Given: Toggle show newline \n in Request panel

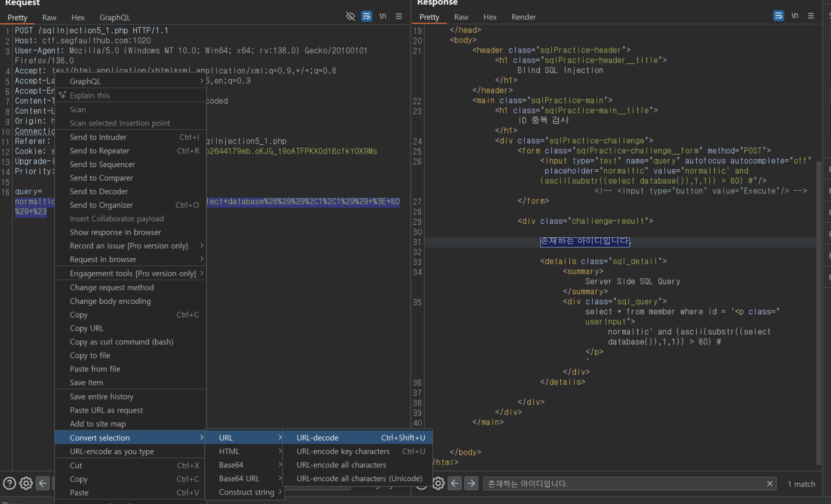Looking at the screenshot, I should pyautogui.click(x=383, y=16).
